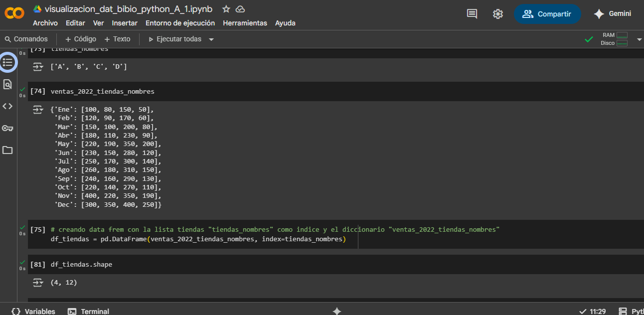Viewport: 644px width, 315px height.
Task: Open secrets key sidebar icon
Action: (7, 128)
